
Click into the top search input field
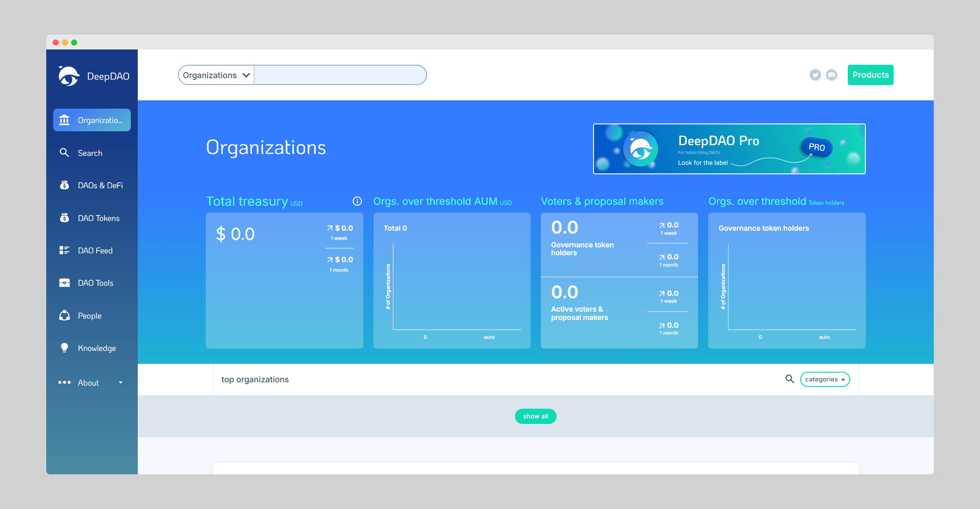click(x=340, y=75)
